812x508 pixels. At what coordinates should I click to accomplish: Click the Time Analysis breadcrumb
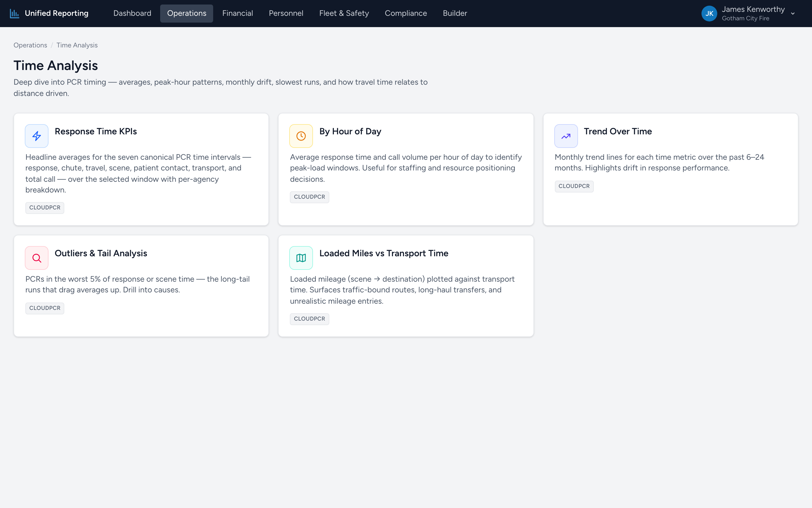pyautogui.click(x=77, y=45)
